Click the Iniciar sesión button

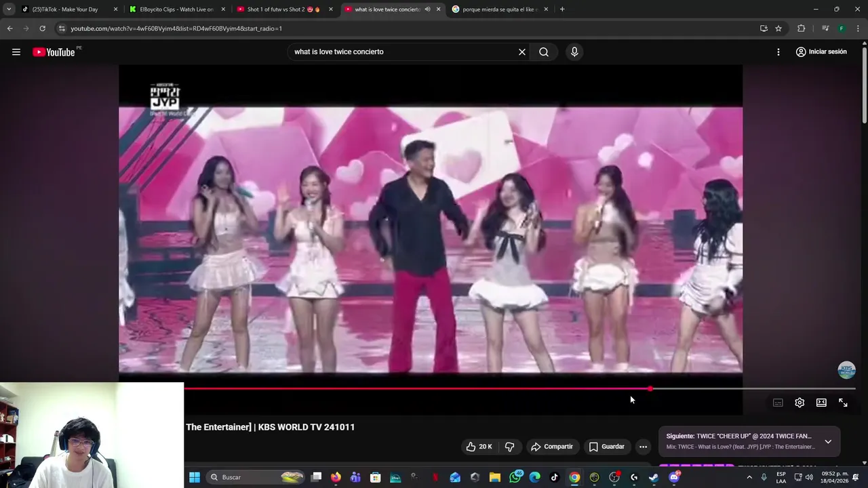click(x=821, y=52)
